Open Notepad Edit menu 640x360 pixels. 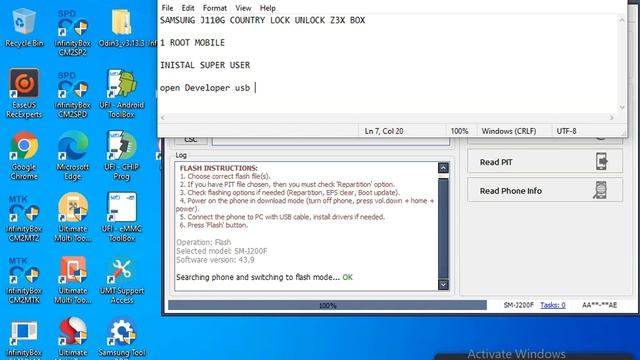tap(188, 8)
